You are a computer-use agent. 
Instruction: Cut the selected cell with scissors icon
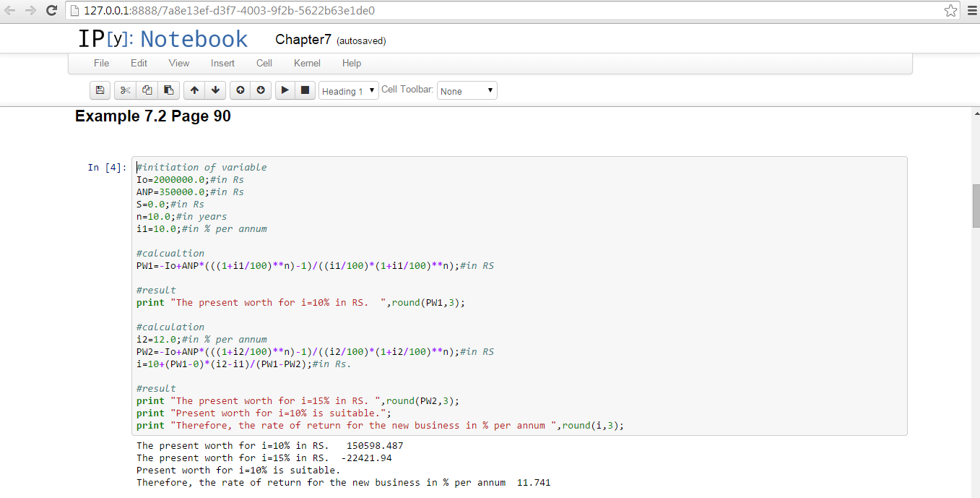click(x=125, y=90)
